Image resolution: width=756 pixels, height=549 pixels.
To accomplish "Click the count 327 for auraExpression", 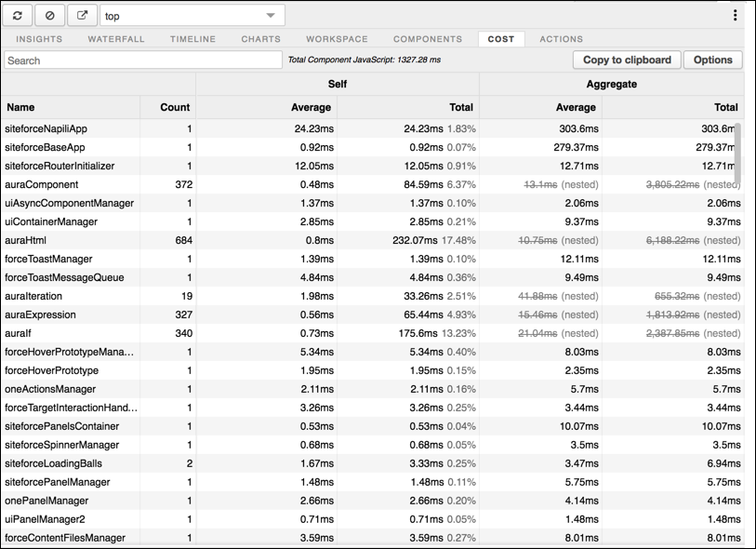I will [184, 315].
